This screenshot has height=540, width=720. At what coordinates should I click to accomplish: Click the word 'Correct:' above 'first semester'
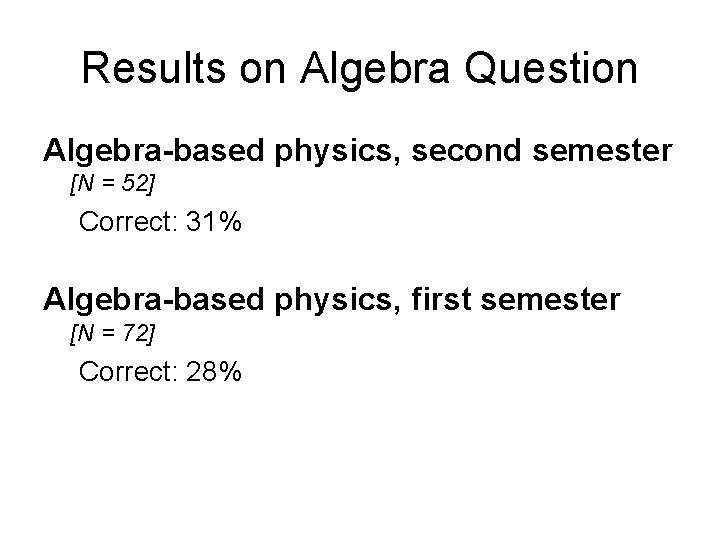click(128, 221)
